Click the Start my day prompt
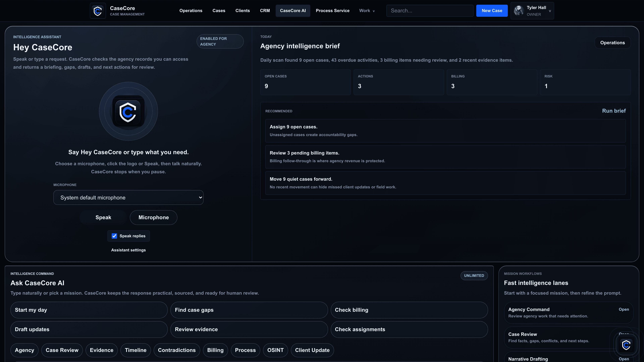The width and height of the screenshot is (644, 362). [89, 310]
